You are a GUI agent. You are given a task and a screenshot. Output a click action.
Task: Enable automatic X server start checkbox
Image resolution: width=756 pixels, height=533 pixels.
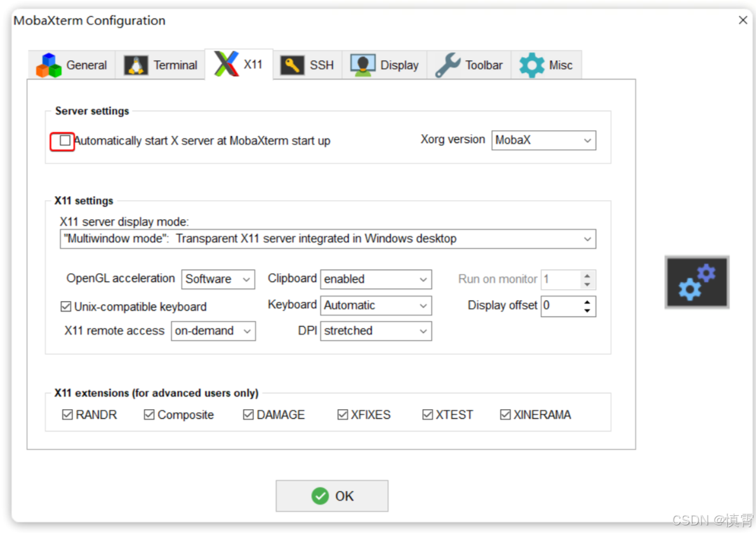65,140
